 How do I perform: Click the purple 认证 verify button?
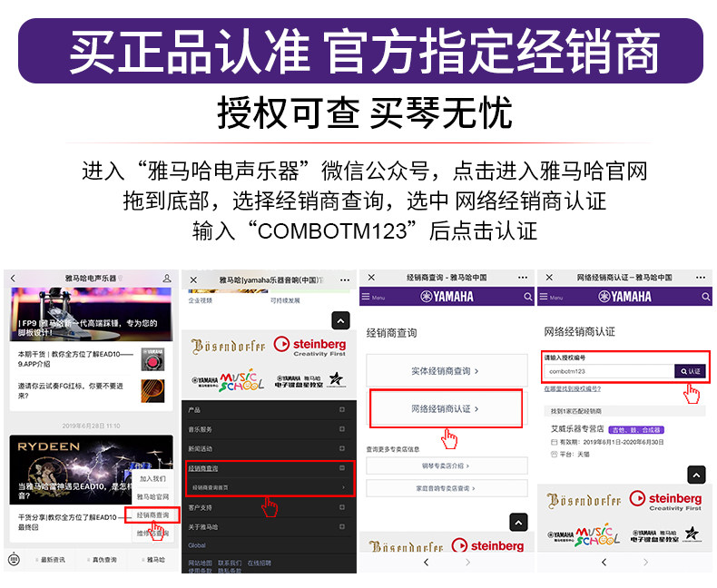pos(691,371)
